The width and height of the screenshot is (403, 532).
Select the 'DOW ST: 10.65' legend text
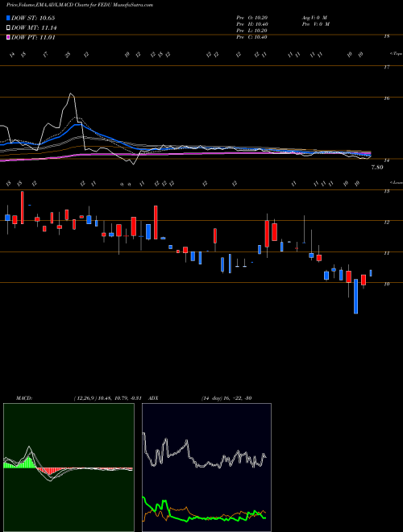pos(33,18)
